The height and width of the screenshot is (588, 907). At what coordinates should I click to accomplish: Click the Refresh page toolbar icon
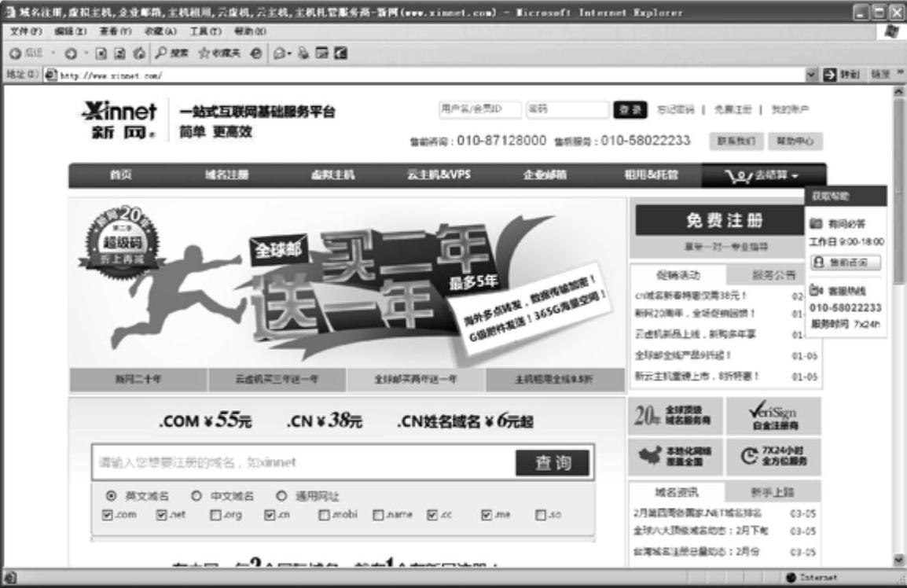tap(119, 53)
